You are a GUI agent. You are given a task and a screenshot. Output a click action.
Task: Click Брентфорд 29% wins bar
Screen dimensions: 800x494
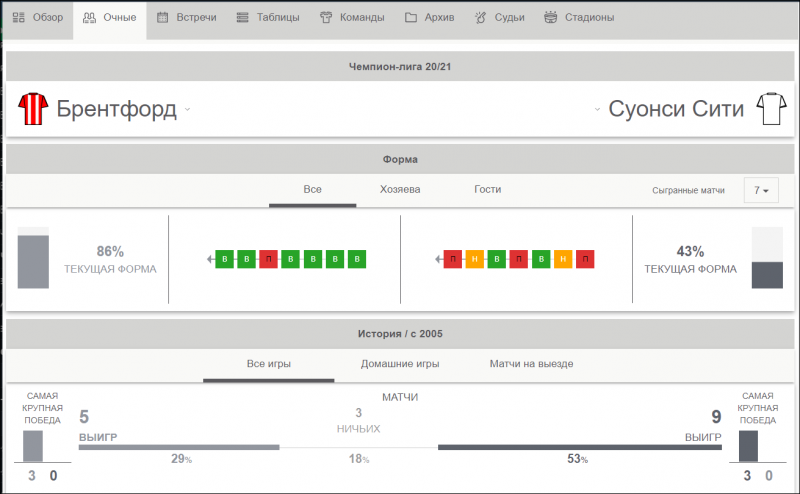(x=179, y=448)
